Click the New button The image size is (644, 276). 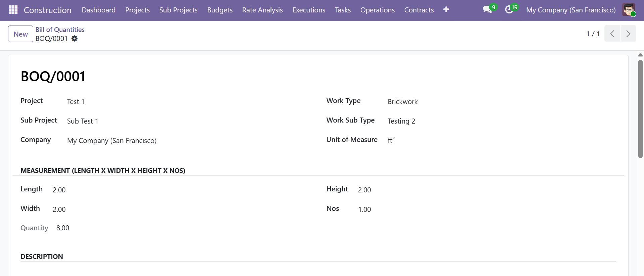[x=20, y=34]
